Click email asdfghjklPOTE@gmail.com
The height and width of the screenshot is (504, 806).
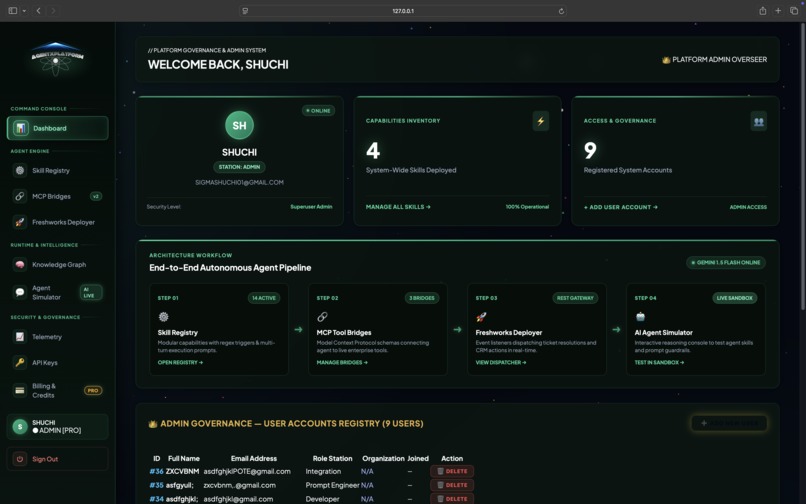coord(247,471)
